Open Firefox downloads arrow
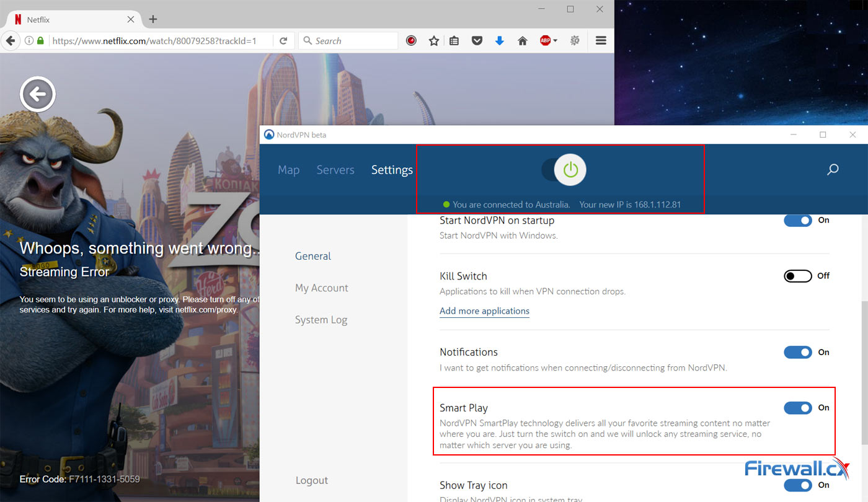The width and height of the screenshot is (868, 502). tap(500, 41)
